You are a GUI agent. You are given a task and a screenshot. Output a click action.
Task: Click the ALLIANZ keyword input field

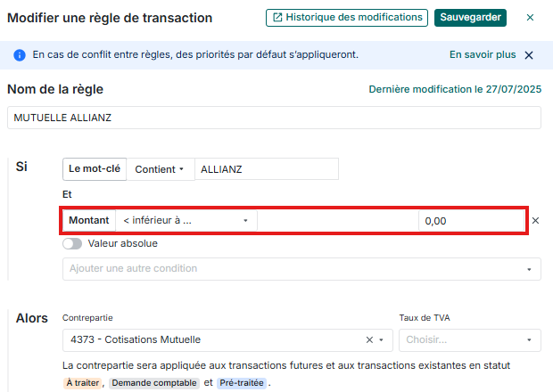(x=266, y=169)
